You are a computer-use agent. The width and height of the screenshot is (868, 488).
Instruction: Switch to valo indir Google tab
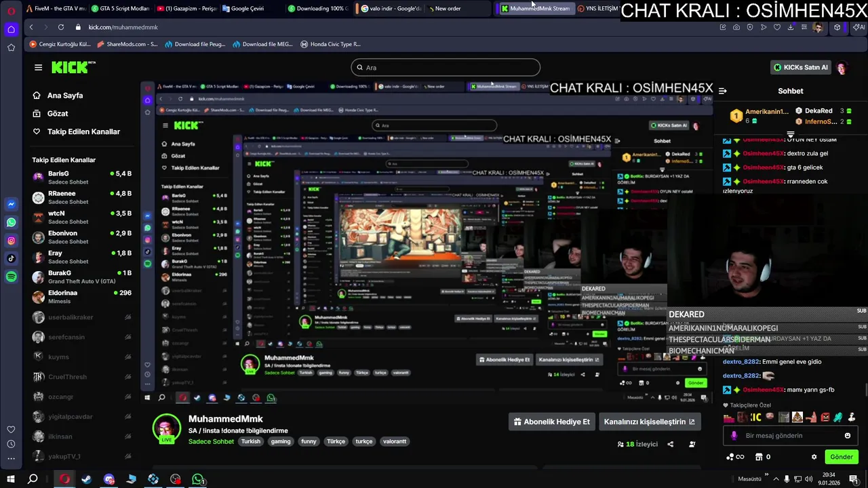[392, 8]
